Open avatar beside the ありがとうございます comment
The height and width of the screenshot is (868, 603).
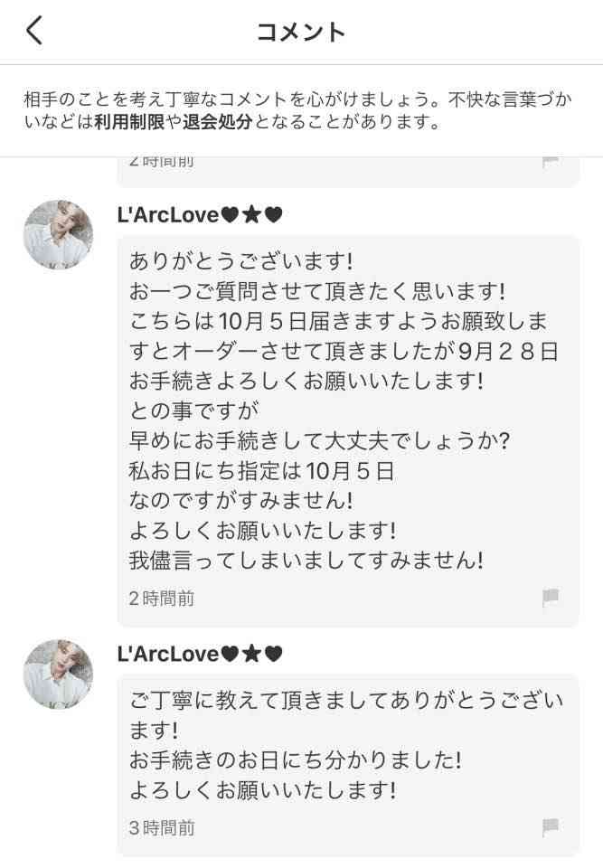point(58,235)
